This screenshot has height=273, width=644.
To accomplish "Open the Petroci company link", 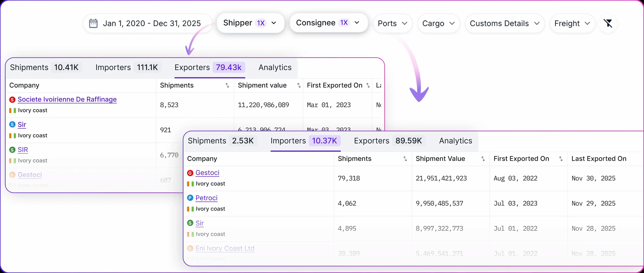I will click(206, 198).
